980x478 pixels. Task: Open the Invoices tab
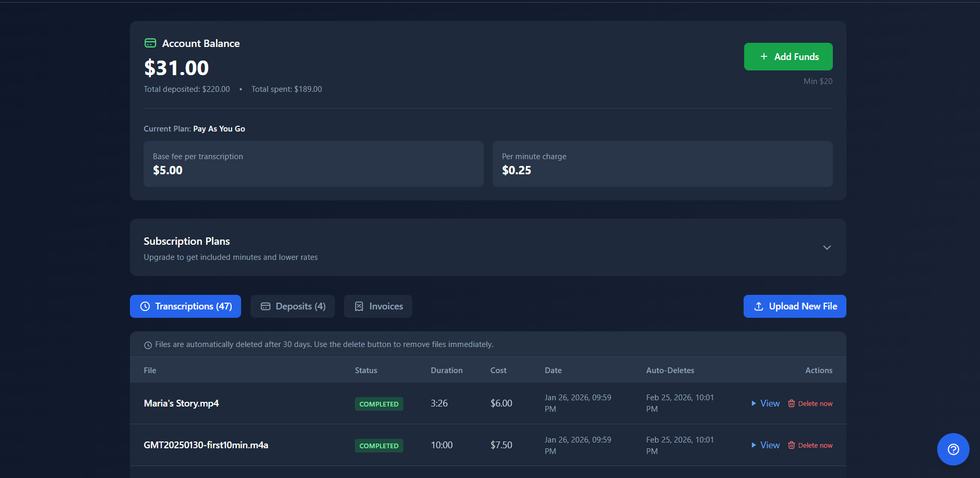click(378, 306)
